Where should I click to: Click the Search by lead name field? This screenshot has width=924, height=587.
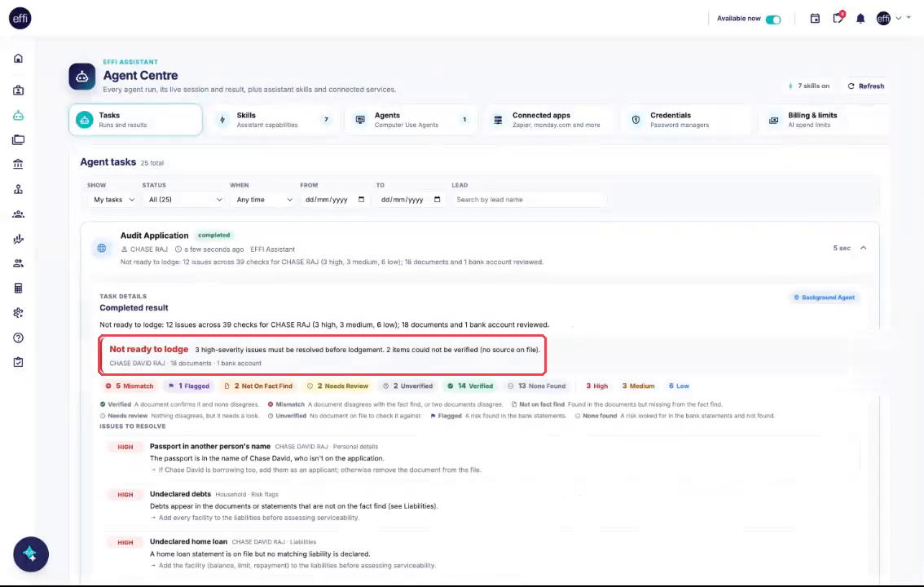(x=529, y=200)
